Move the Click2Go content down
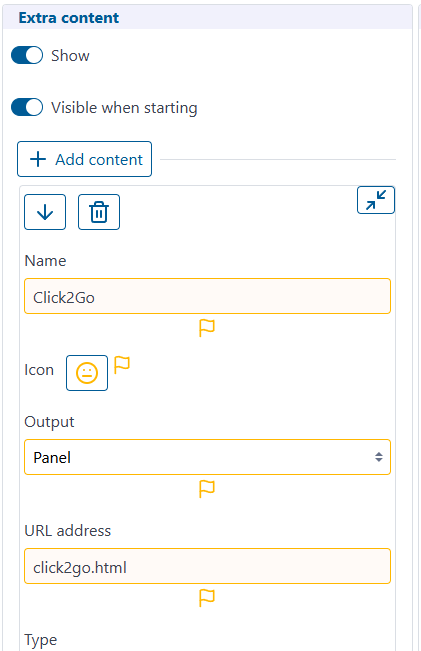Image resolution: width=421 pixels, height=651 pixels. tap(45, 212)
